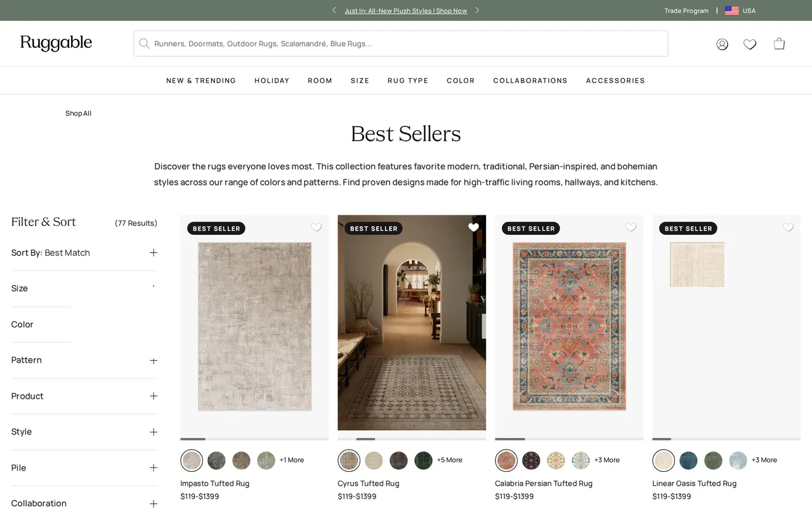Click the Ruggable logo
Viewport: 812px width, 508px height.
pyautogui.click(x=56, y=43)
